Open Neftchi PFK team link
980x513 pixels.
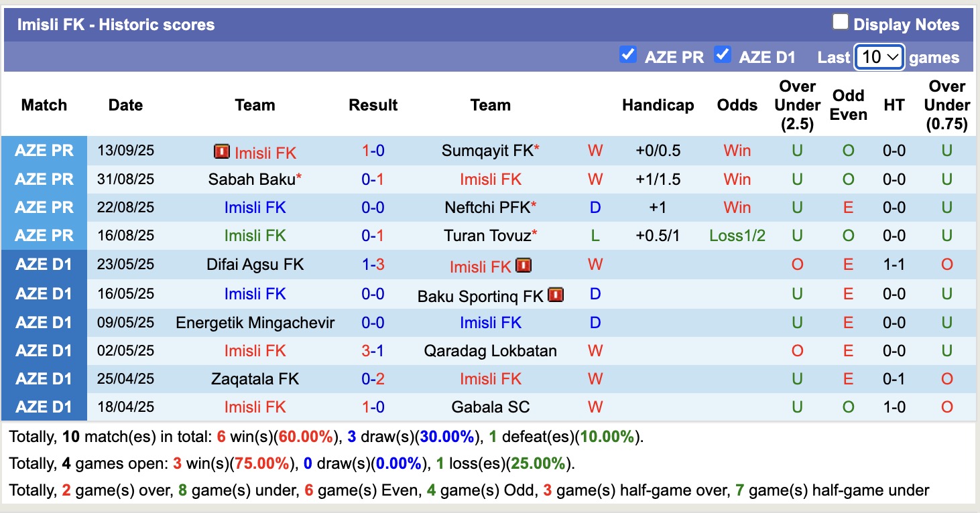488,208
